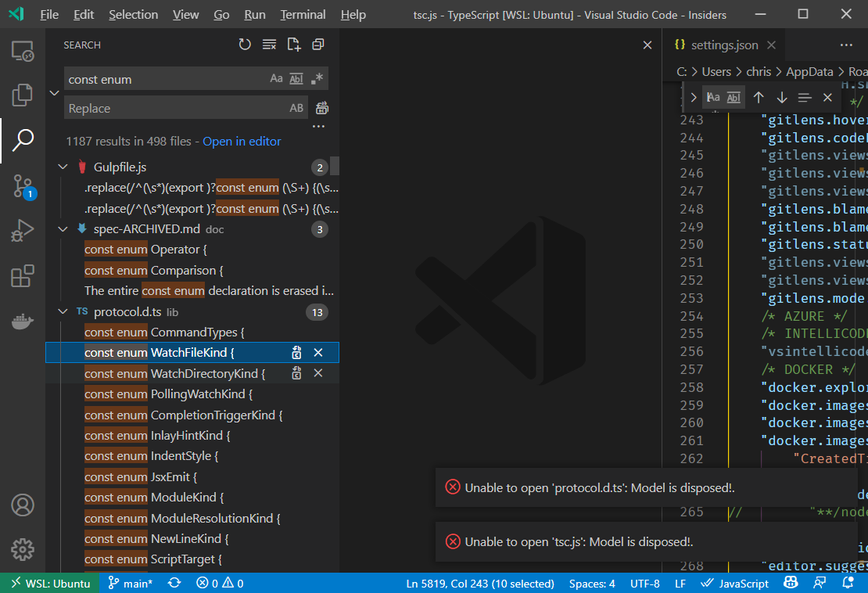Refresh the search results
868x593 pixels.
pos(245,45)
